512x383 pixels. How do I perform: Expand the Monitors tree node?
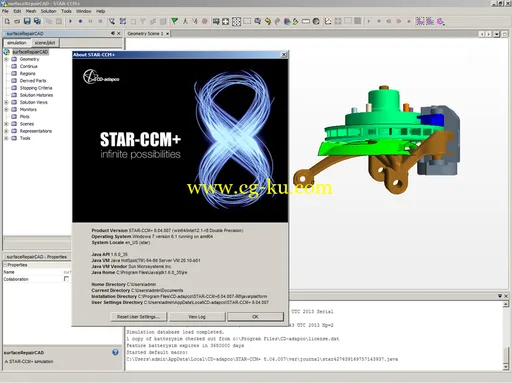(6, 109)
